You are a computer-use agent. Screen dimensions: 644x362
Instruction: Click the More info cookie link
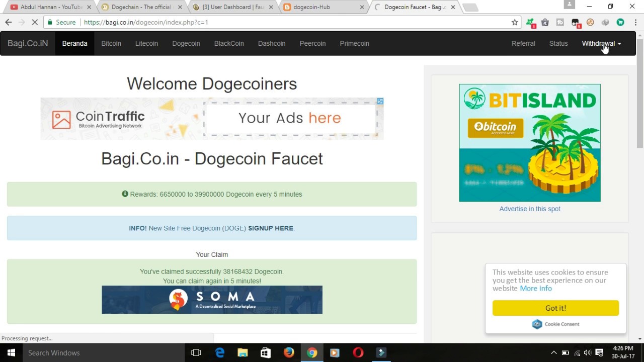(536, 288)
